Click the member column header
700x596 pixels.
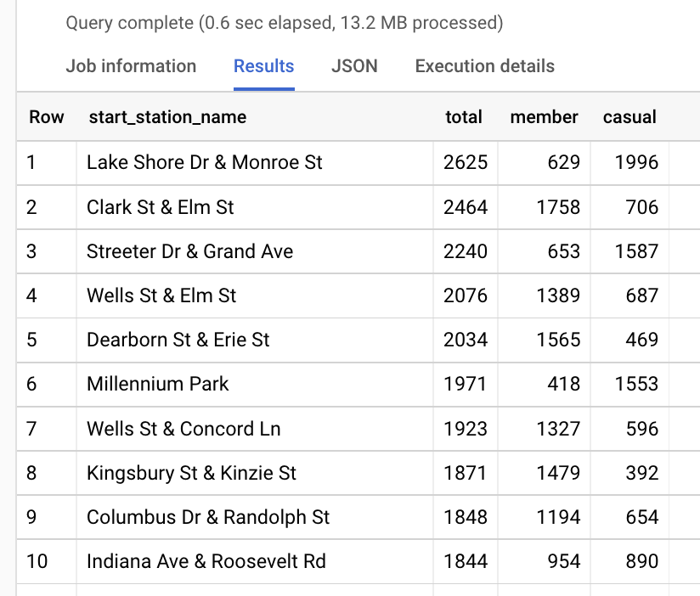coord(545,117)
